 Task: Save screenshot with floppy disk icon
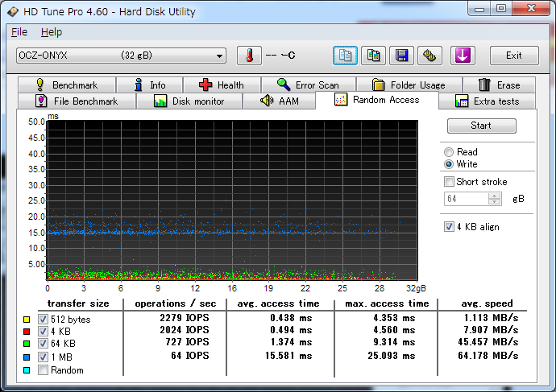coord(401,56)
